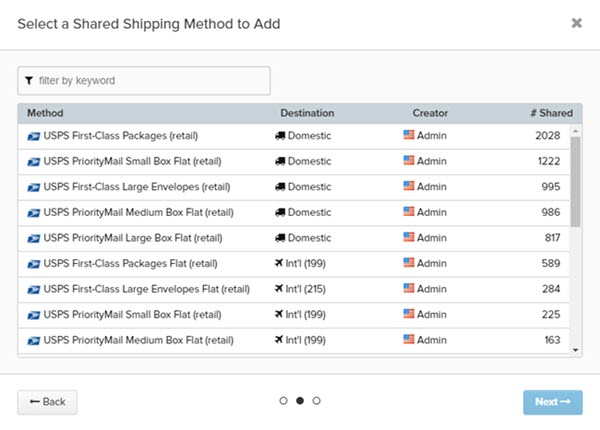Click US flag icon in 2028 shared row
Screen dimensions: 600x430
pos(409,135)
